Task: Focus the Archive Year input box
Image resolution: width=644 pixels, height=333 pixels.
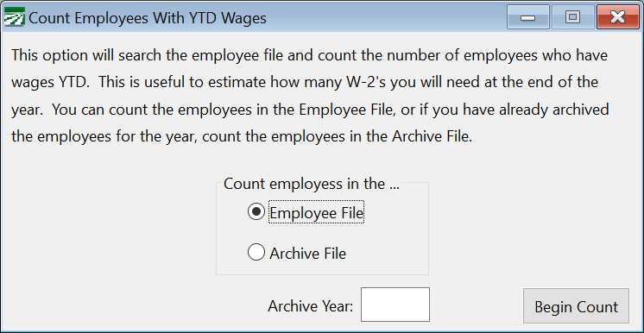Action: point(395,305)
